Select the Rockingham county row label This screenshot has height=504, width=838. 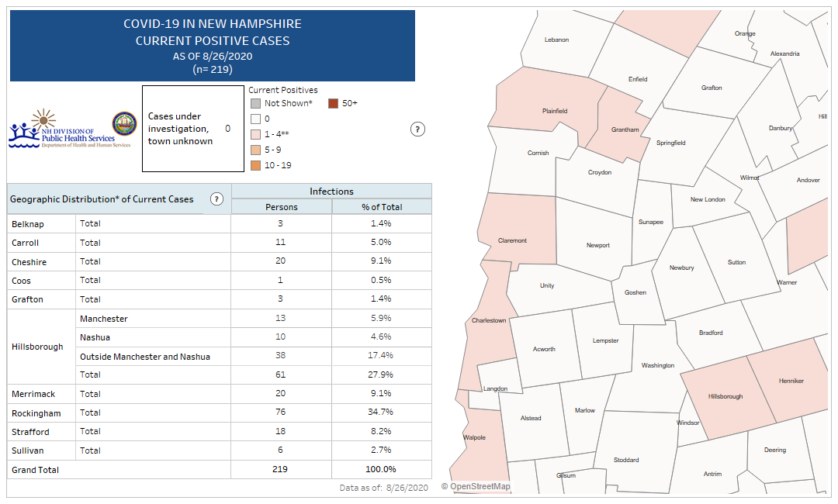pyautogui.click(x=36, y=413)
